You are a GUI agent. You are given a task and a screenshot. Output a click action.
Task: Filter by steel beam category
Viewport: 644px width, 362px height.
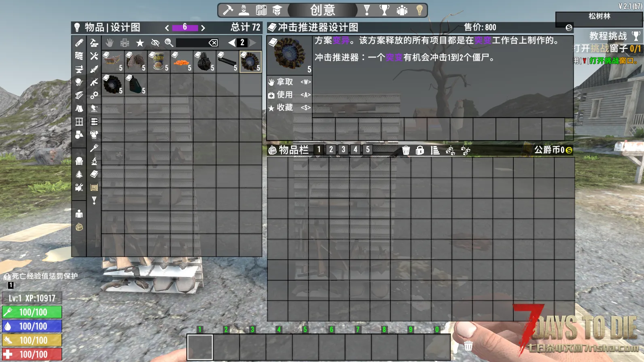79,95
